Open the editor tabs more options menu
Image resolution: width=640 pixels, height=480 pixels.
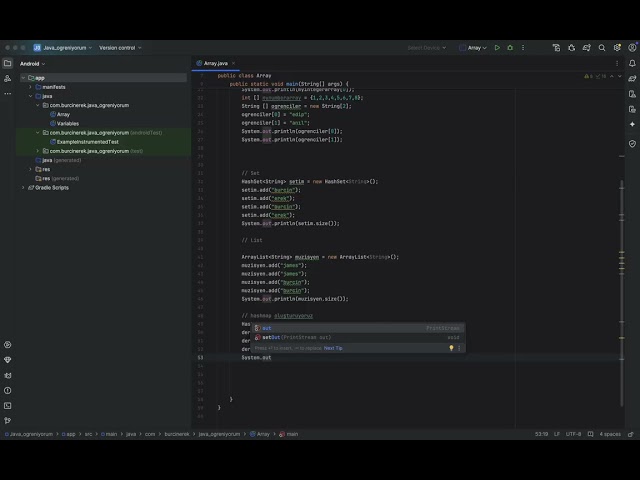pos(617,63)
